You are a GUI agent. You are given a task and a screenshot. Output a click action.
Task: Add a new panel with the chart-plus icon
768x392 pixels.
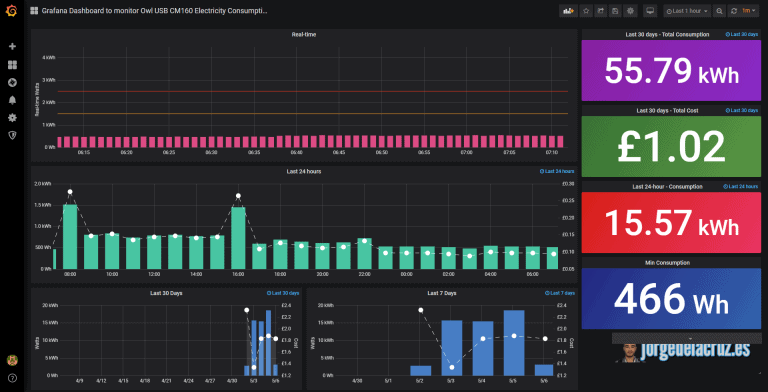pyautogui.click(x=568, y=11)
